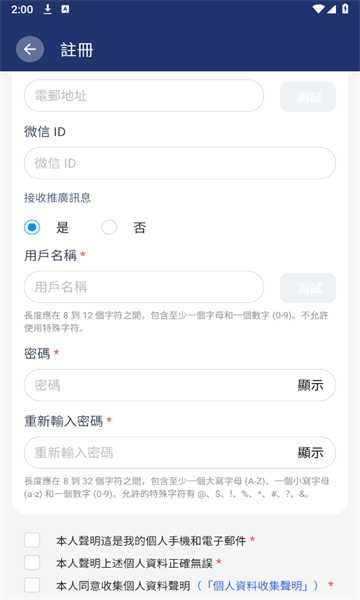Tap 測試 button beside username field
This screenshot has width=360, height=600.
click(x=308, y=288)
